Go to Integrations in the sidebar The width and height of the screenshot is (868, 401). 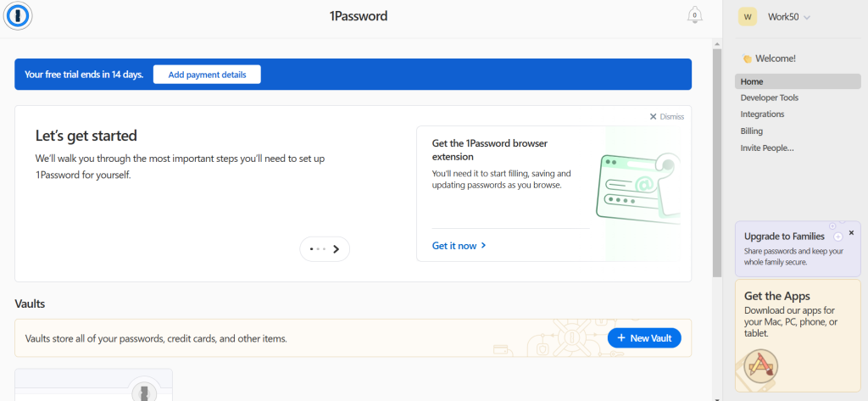pyautogui.click(x=762, y=114)
